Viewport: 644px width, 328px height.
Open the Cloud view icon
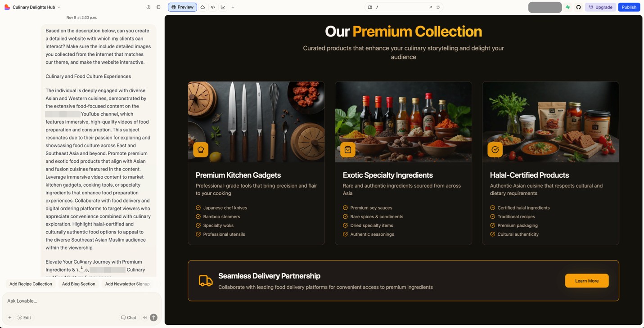[203, 7]
